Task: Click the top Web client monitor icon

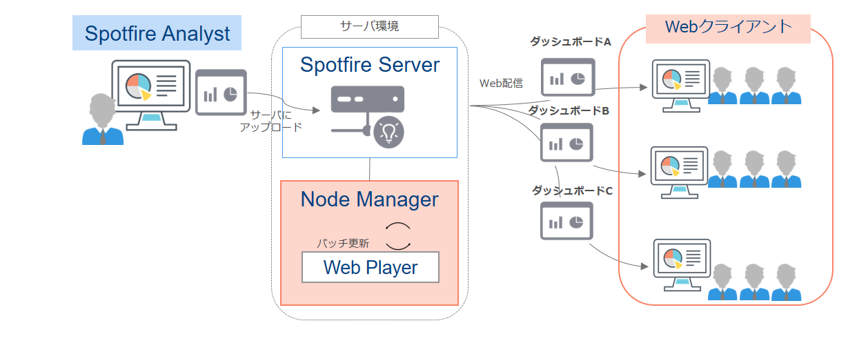Action: tap(680, 86)
